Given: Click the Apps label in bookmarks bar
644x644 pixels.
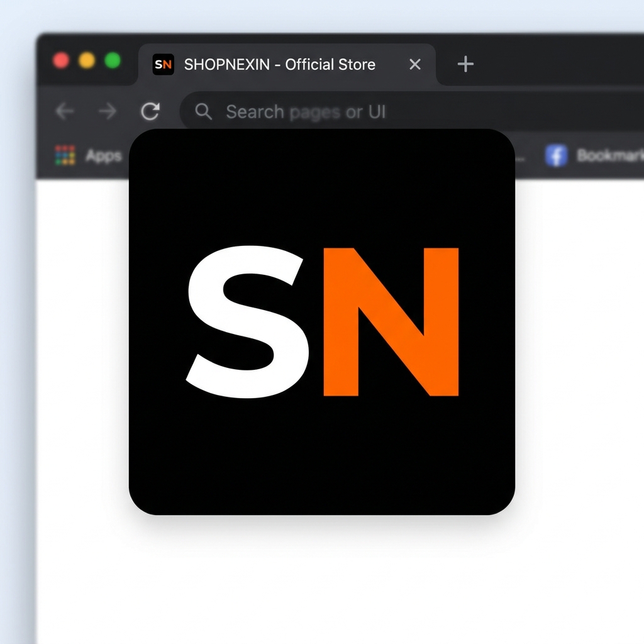Looking at the screenshot, I should 103,155.
